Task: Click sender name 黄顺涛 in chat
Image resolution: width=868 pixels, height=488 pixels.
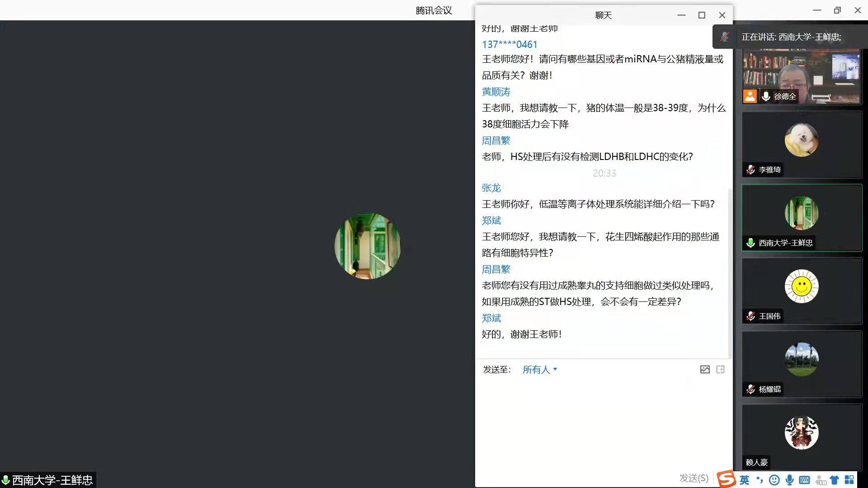Action: tap(496, 92)
